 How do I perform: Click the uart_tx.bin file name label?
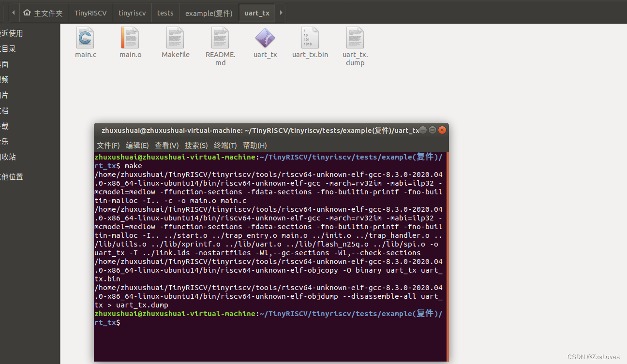click(x=310, y=55)
